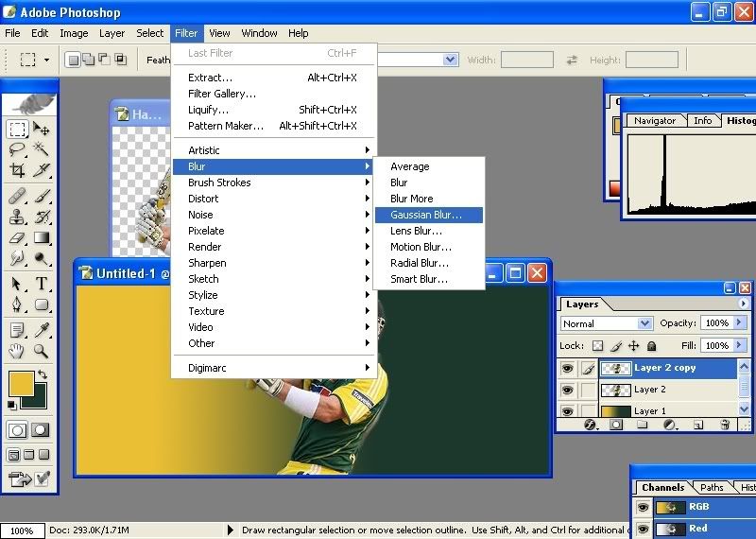Switch to Quick Mask mode

coord(41,429)
